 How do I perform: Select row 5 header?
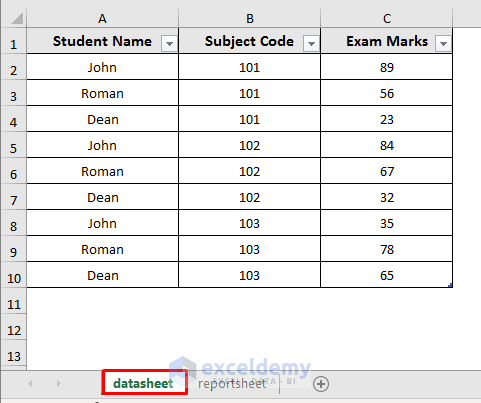(x=13, y=145)
